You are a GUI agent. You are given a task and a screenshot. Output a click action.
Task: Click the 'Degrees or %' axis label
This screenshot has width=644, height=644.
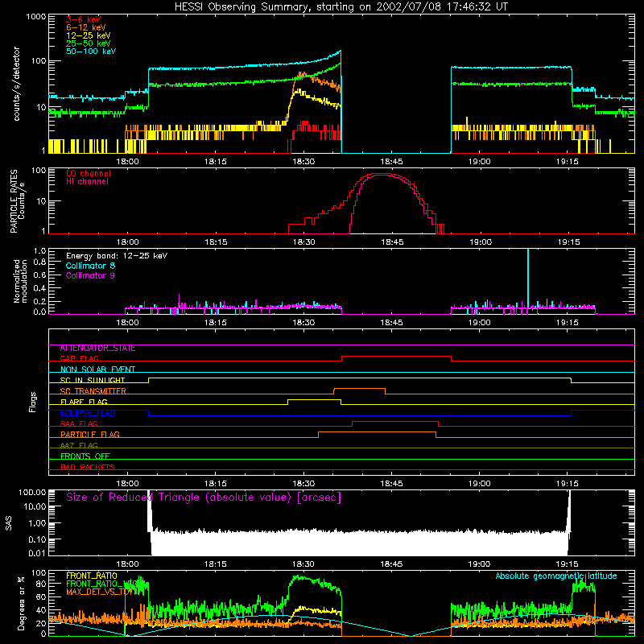(21, 603)
